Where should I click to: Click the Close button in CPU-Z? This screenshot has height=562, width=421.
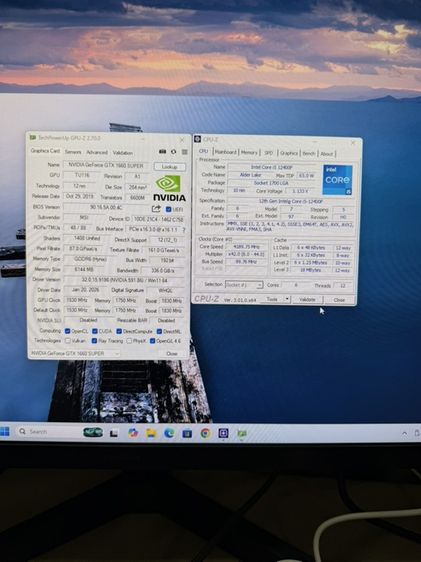point(339,300)
